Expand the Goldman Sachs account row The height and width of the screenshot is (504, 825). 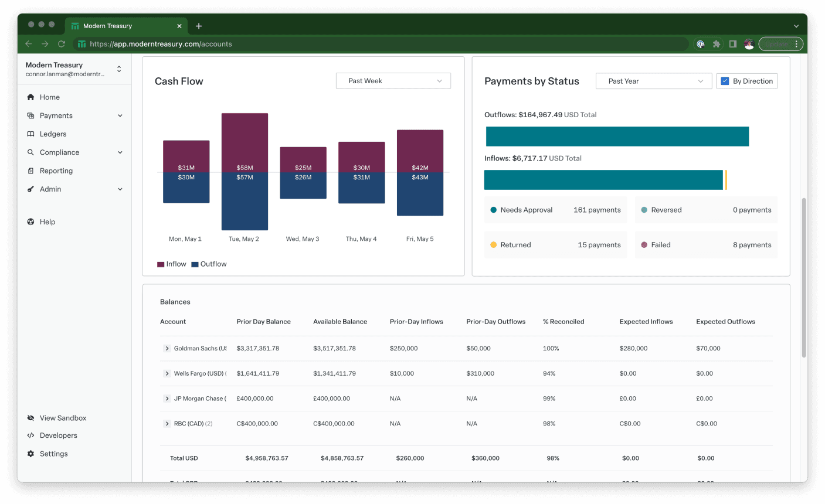click(x=167, y=349)
